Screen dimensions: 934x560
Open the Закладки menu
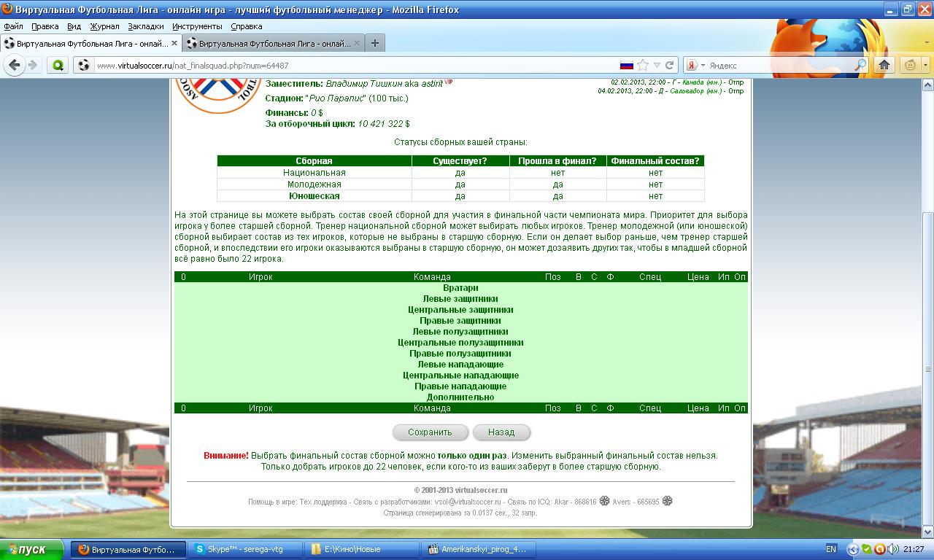pos(146,26)
